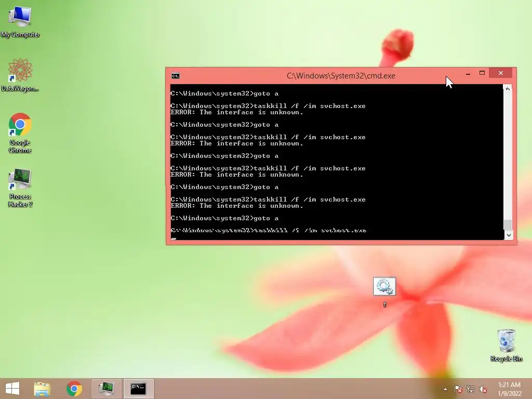Close the cmd.exe window
This screenshot has width=532, height=399.
point(500,73)
